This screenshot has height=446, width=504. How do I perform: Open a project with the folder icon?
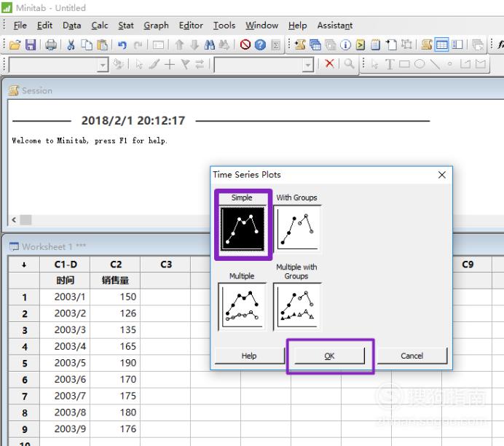(15, 44)
